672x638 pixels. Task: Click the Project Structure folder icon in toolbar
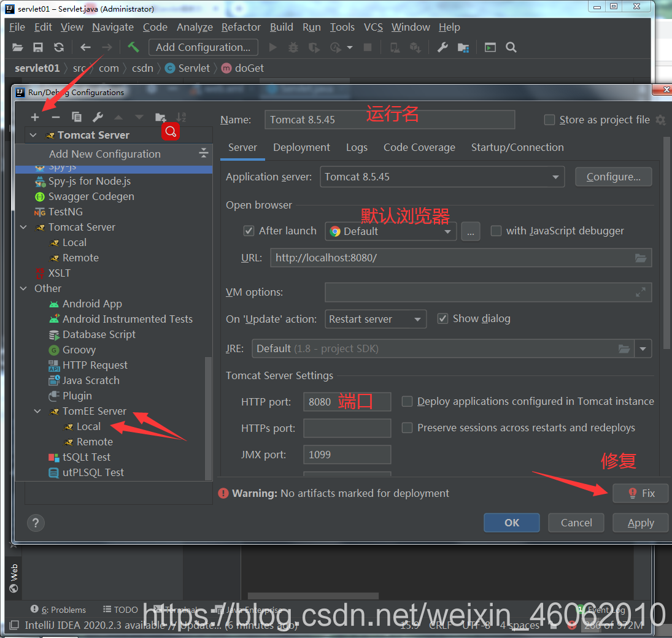coord(463,48)
